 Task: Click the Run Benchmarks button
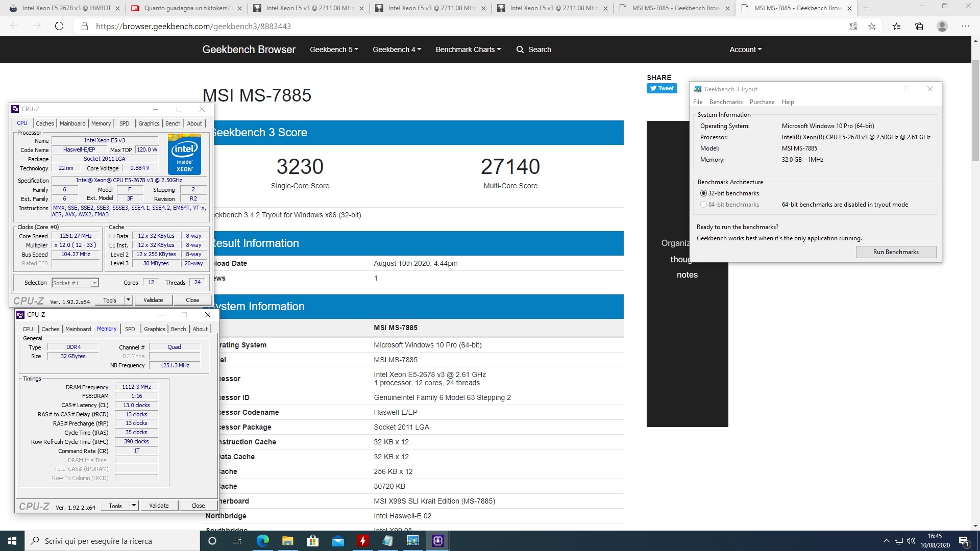pos(896,252)
